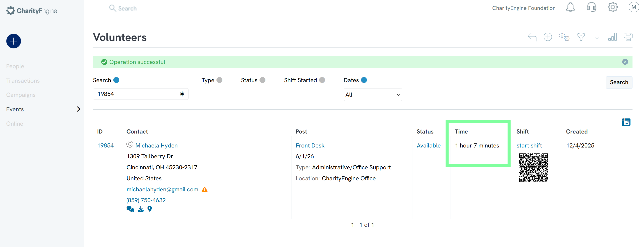Viewport: 644px width, 247px height.
Task: Click the back arrow toolbar icon
Action: (532, 37)
